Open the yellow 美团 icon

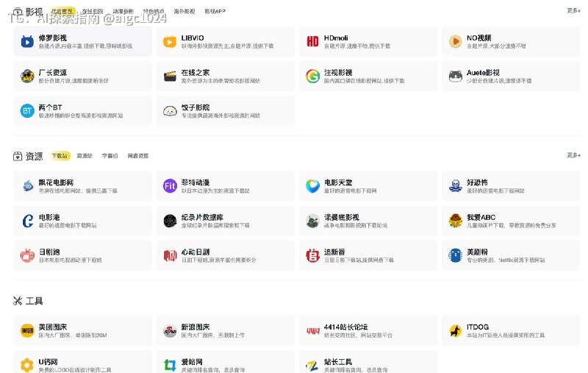pos(27,330)
